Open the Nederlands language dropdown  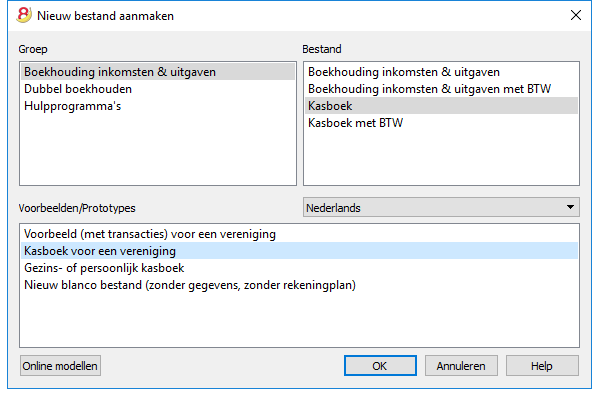click(441, 207)
